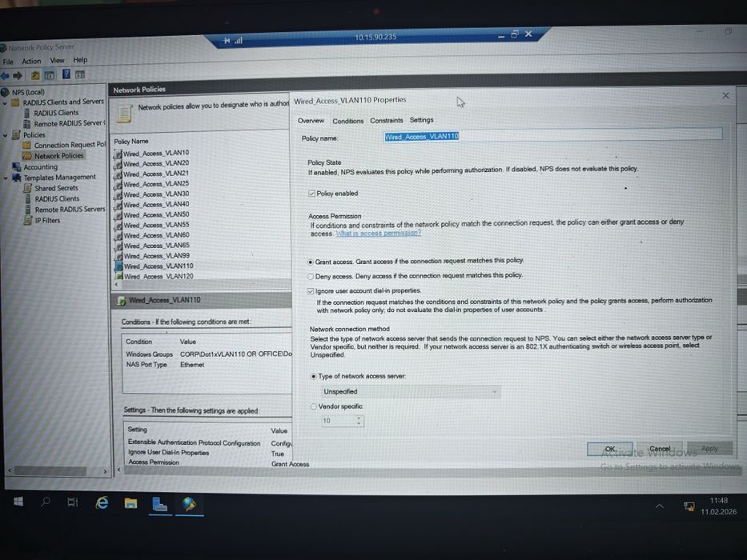The height and width of the screenshot is (560, 747).
Task: Click the Accounting node icon
Action: coord(17,166)
